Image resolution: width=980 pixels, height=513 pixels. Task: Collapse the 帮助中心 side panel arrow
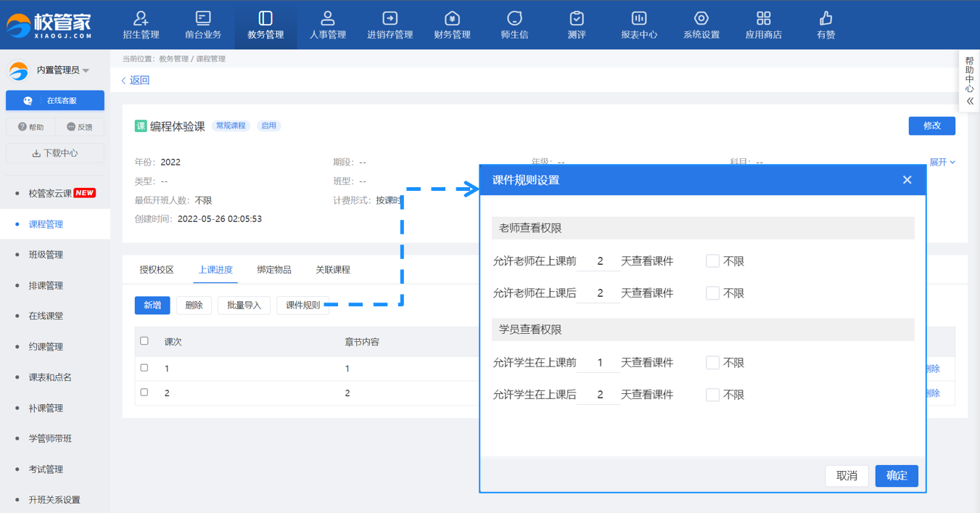(970, 102)
